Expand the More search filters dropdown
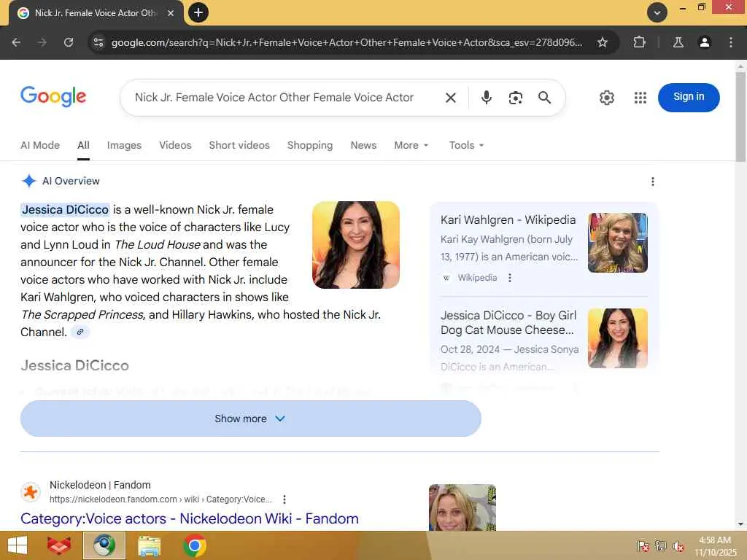The width and height of the screenshot is (747, 560). click(x=411, y=145)
